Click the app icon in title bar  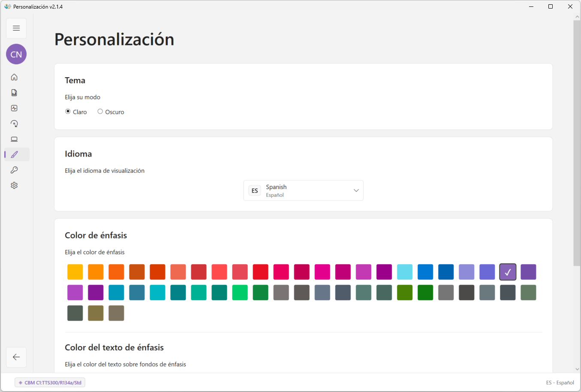(8, 6)
